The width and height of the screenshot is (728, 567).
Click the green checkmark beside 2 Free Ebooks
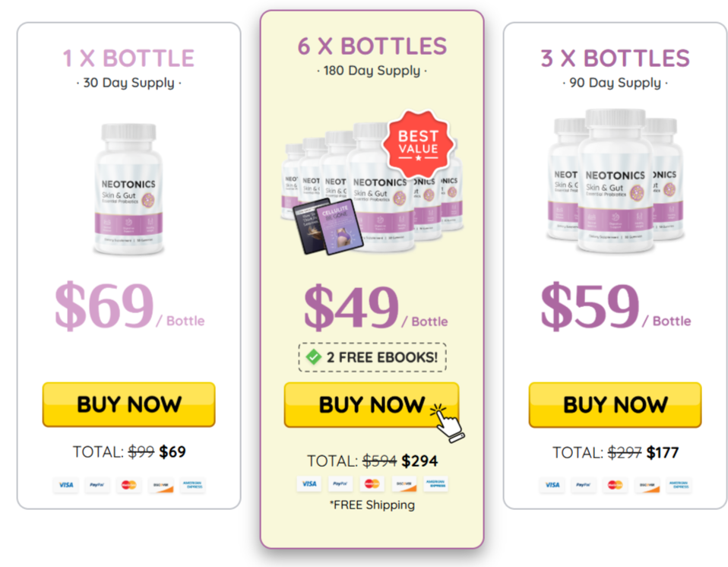(314, 357)
